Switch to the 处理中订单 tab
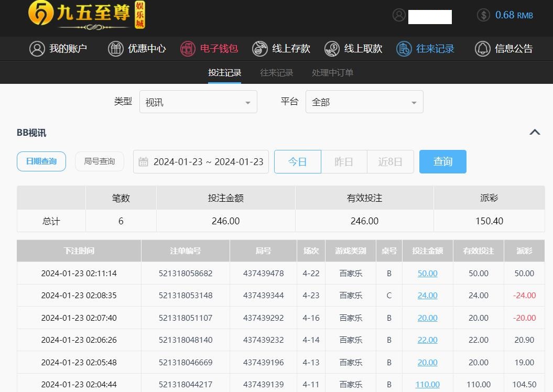This screenshot has width=553, height=392. [x=332, y=73]
